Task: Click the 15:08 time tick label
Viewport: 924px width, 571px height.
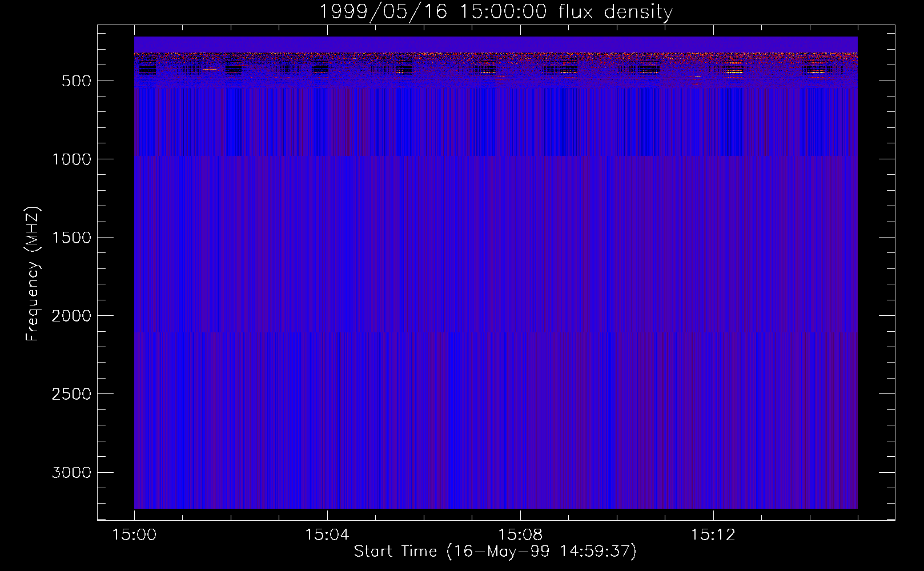Action: [x=520, y=535]
